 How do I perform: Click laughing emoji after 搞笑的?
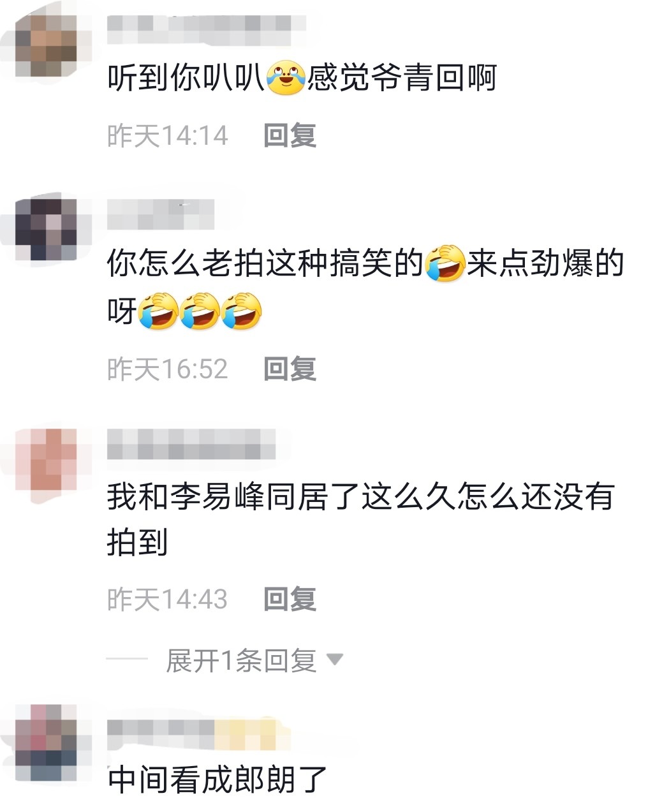[x=445, y=263]
